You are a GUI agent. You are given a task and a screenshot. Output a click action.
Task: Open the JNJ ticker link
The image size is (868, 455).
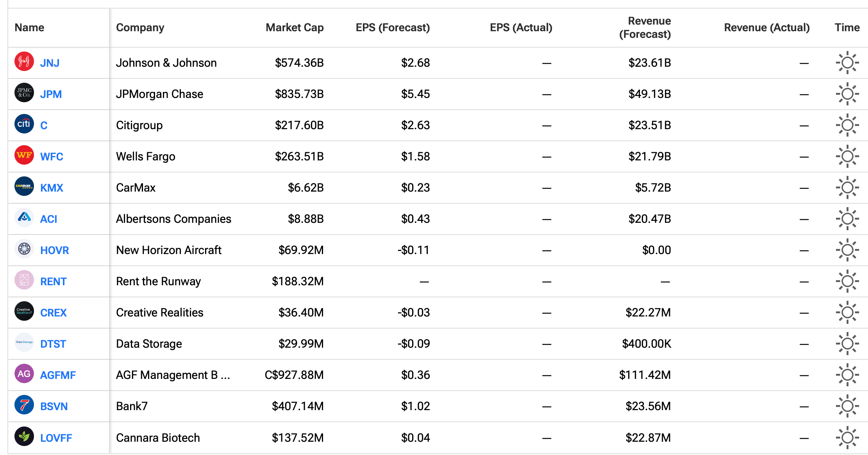click(50, 63)
